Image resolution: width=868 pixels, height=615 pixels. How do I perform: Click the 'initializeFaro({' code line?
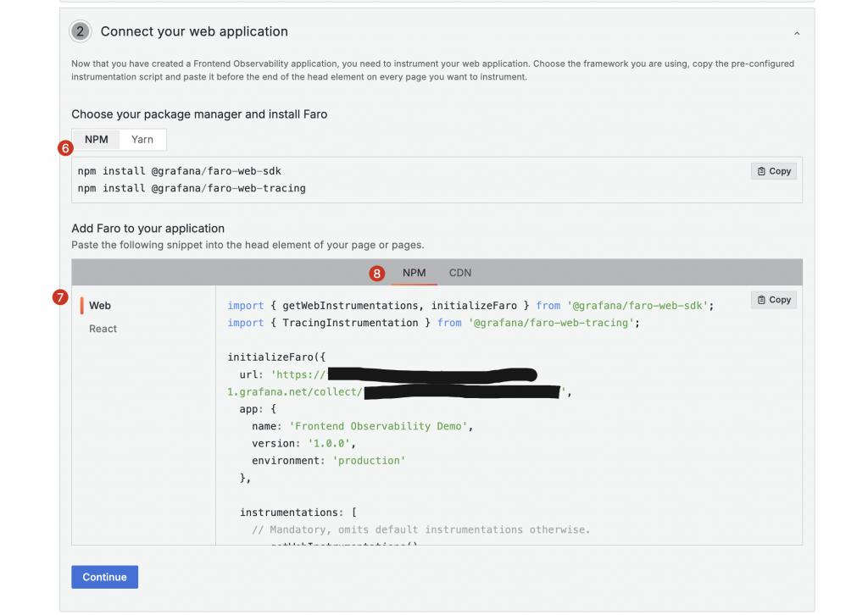(x=276, y=357)
